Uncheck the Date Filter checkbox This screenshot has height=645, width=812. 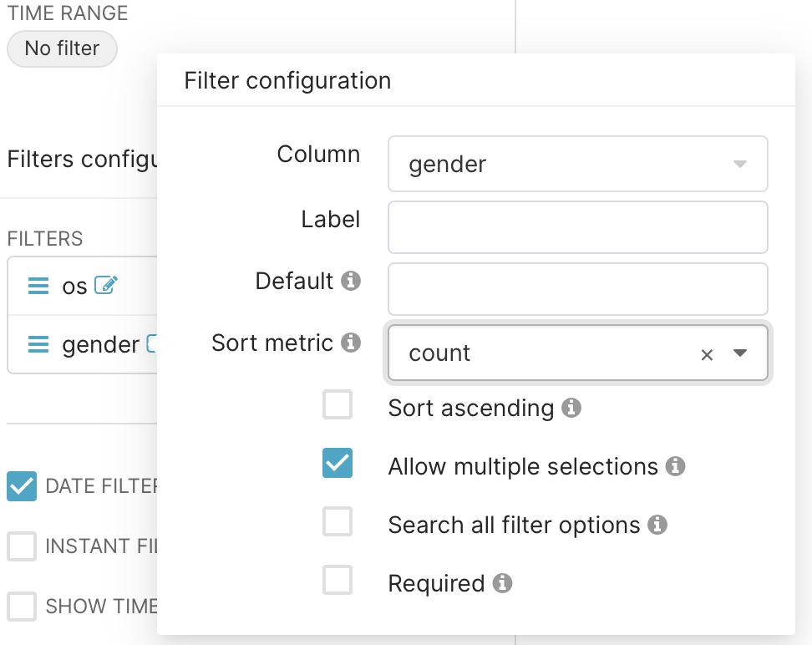pos(22,486)
